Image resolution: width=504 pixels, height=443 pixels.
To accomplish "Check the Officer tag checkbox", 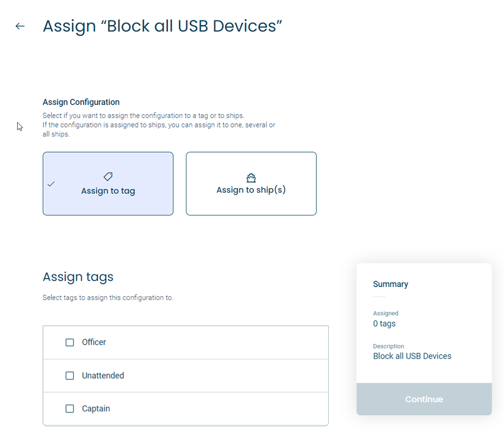I will pos(70,342).
